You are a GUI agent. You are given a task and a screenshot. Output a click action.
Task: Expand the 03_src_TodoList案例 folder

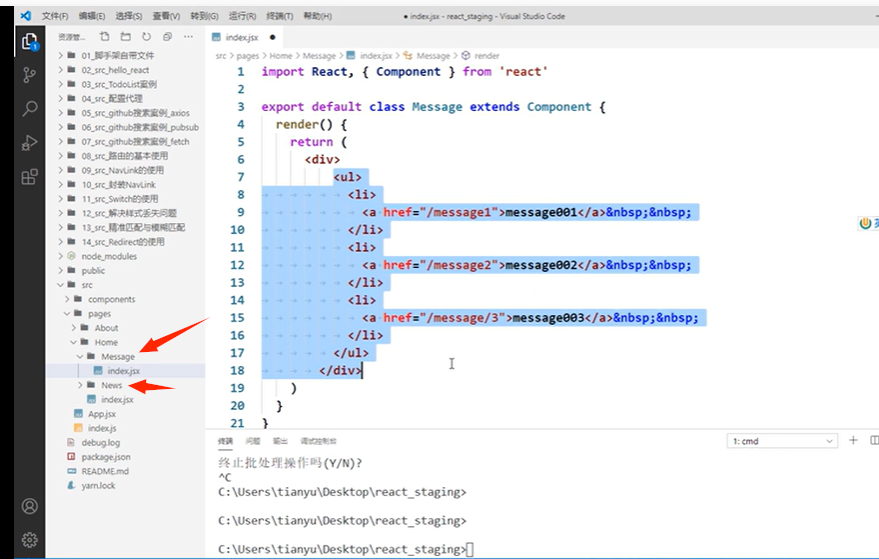[x=126, y=84]
